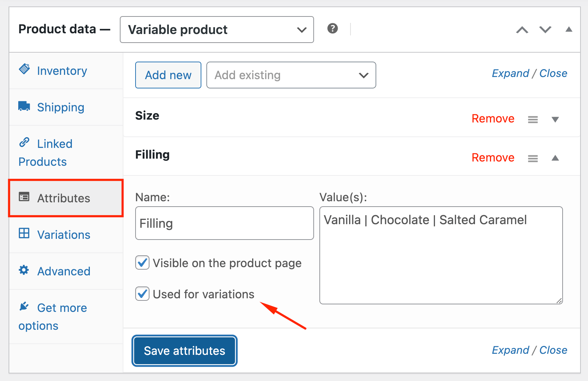This screenshot has width=588, height=381.
Task: Click the Value(s) textarea resize grip
Action: [559, 300]
